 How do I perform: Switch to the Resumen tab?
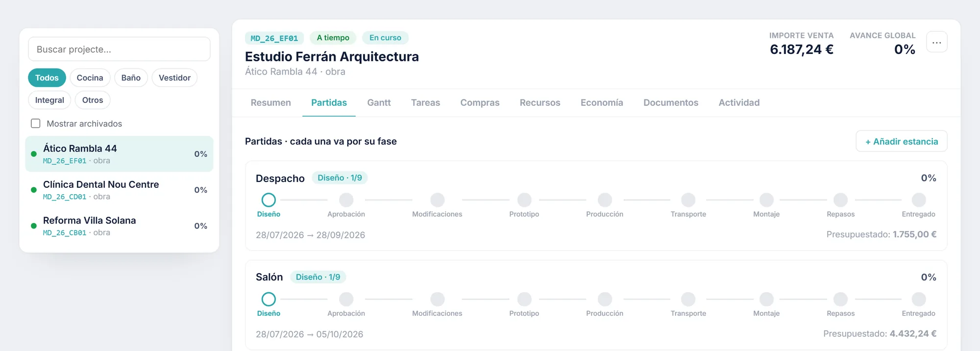click(x=270, y=102)
